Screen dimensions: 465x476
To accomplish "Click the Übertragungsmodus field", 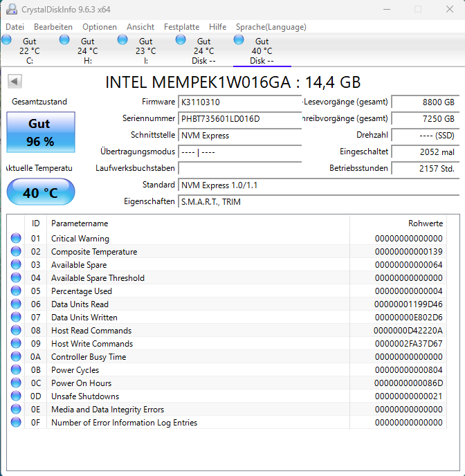I will coord(240,152).
